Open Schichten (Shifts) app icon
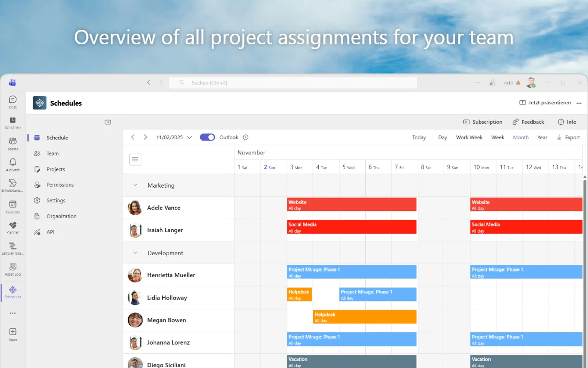Viewport: 588px width, 368px height. point(12,123)
